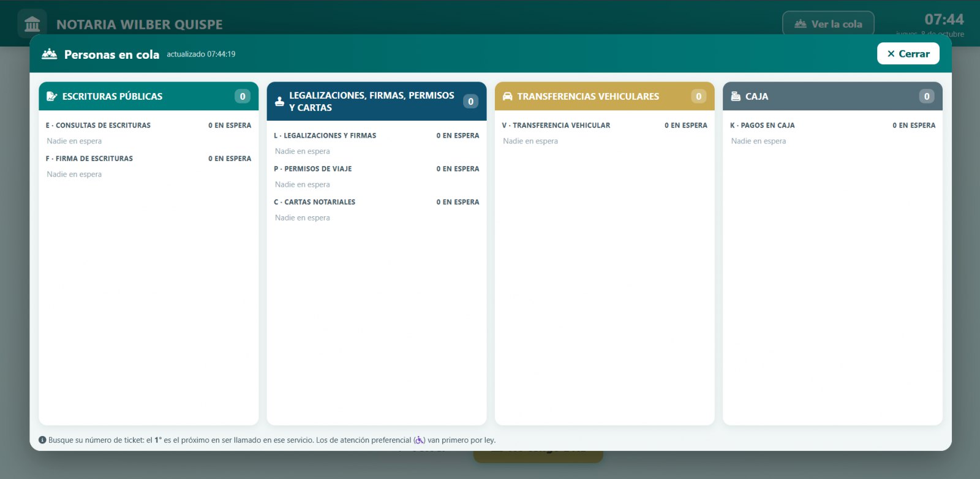Select the Escrituras Públicas count badge
Screen dimensions: 980x479
pos(243,96)
